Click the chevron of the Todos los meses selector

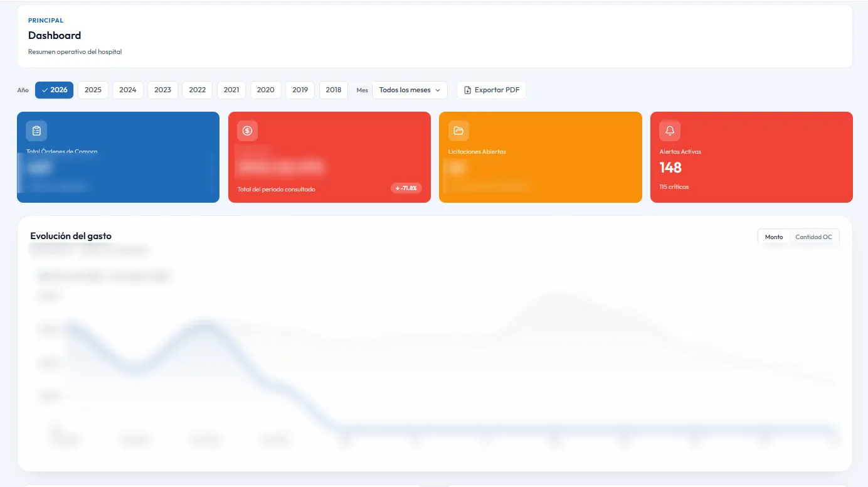(439, 90)
